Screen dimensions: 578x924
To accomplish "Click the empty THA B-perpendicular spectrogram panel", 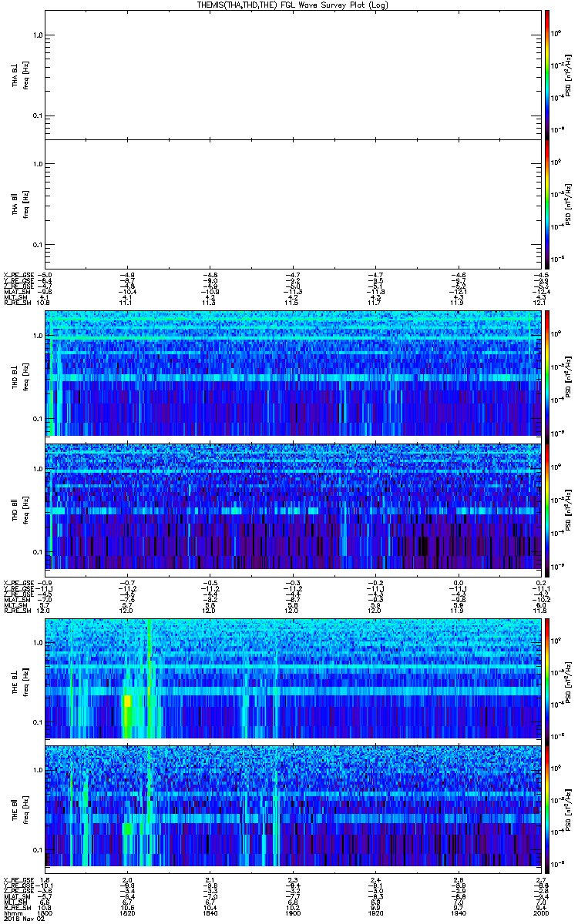I will (293, 73).
